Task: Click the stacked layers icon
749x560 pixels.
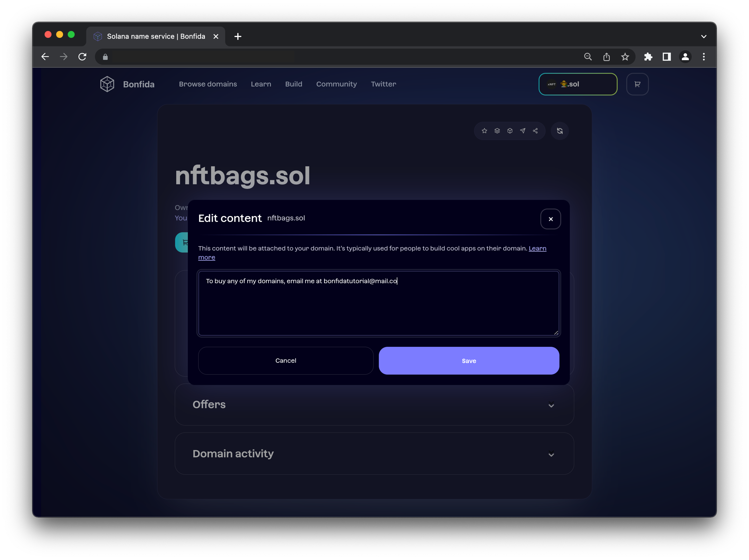Action: (x=497, y=131)
